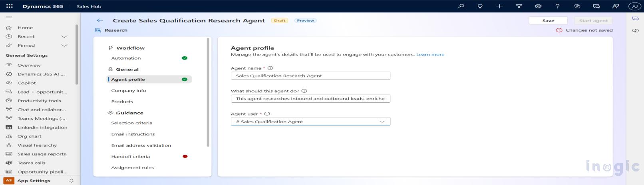Go back using the left arrow
644x185 pixels.
[99, 20]
